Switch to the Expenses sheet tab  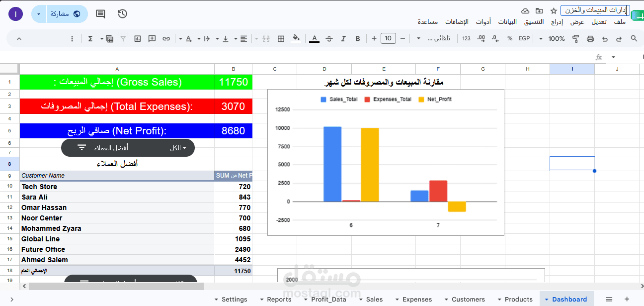tap(417, 300)
